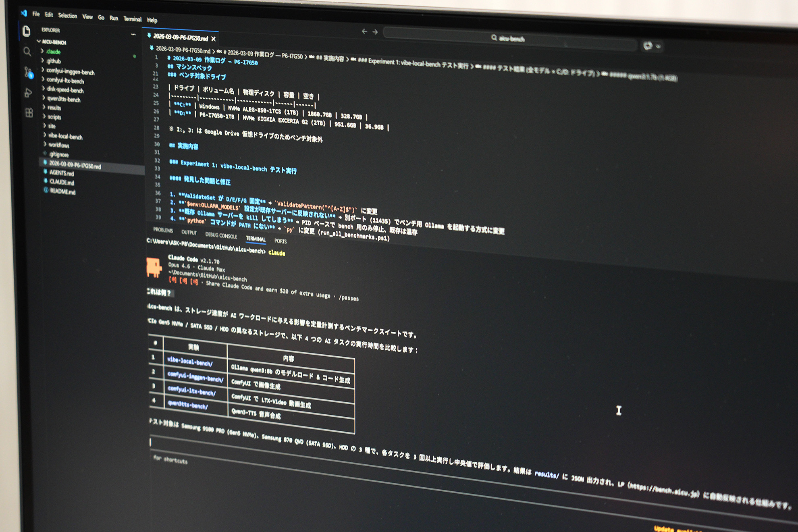The width and height of the screenshot is (798, 532).
Task: Go back with the left arrow
Action: pyautogui.click(x=364, y=31)
